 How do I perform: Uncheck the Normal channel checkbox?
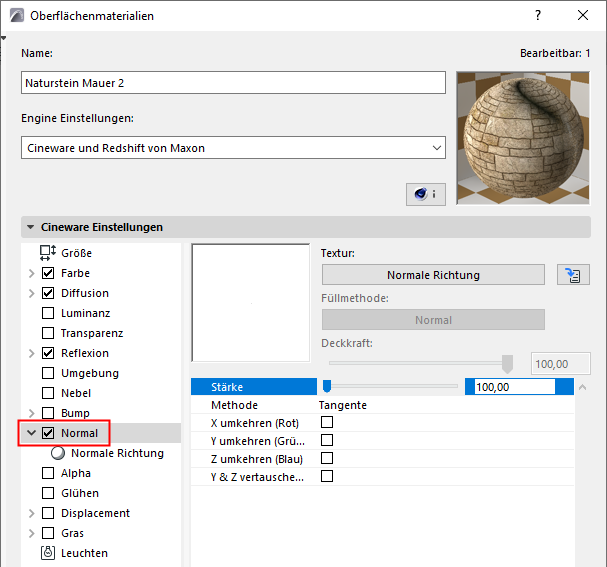point(48,433)
